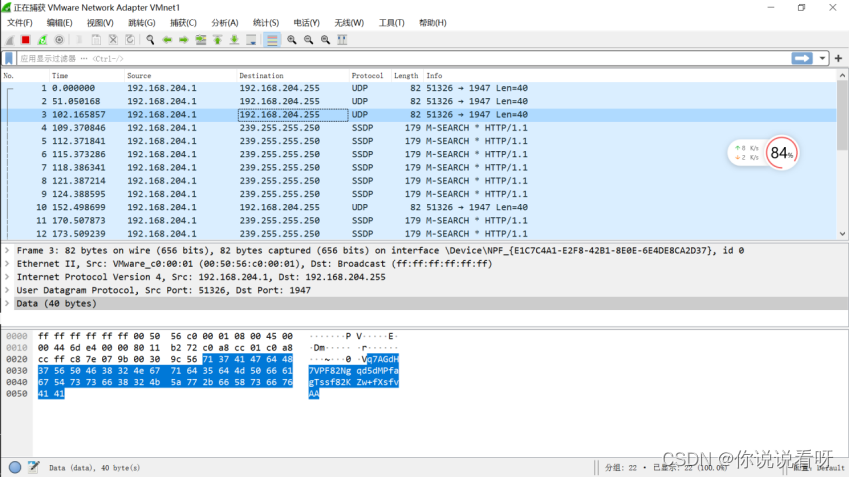849x478 pixels.
Task: Open capture options gear icon
Action: [59, 40]
